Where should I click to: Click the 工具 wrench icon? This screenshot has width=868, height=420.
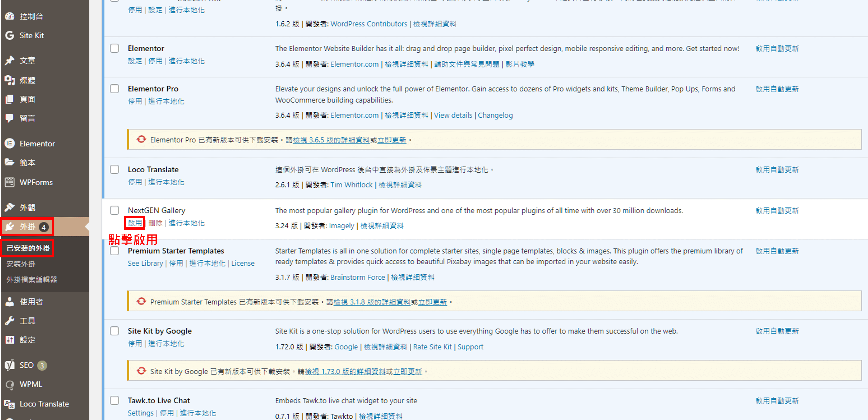[10, 321]
